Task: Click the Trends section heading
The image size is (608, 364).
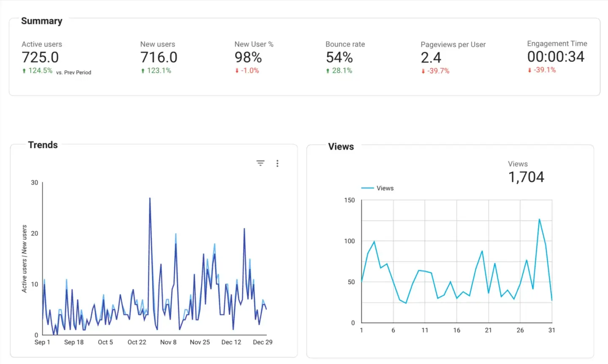Action: click(43, 145)
